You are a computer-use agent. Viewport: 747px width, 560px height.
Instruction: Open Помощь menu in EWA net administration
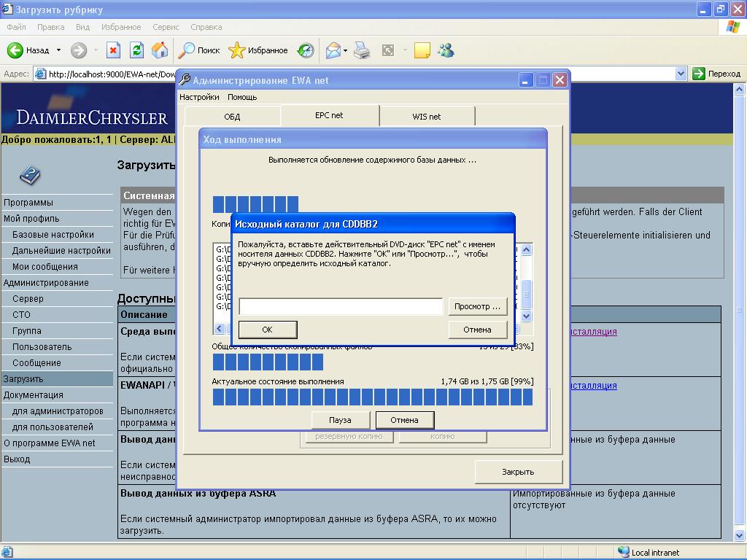(x=242, y=97)
